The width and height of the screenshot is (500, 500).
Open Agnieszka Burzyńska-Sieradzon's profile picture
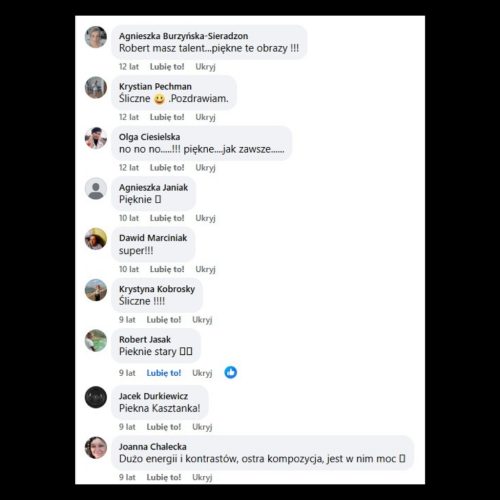point(96,37)
